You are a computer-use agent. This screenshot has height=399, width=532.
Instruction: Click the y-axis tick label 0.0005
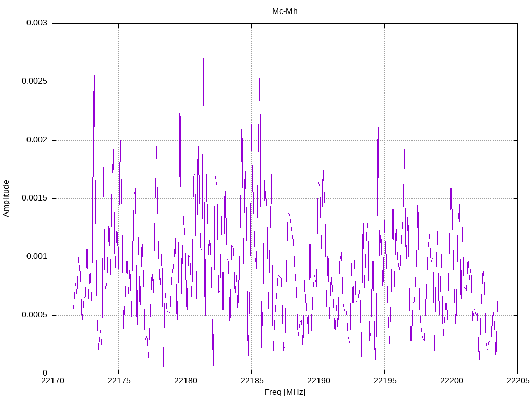pos(34,315)
